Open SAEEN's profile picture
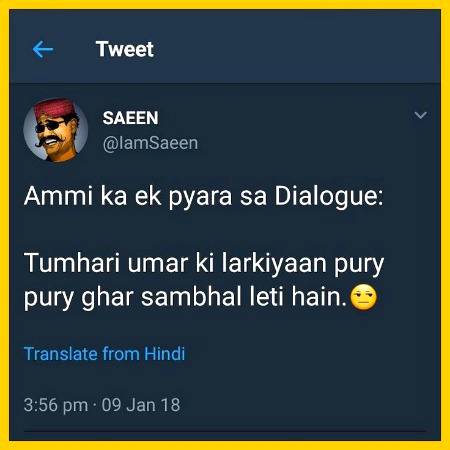 point(56,130)
